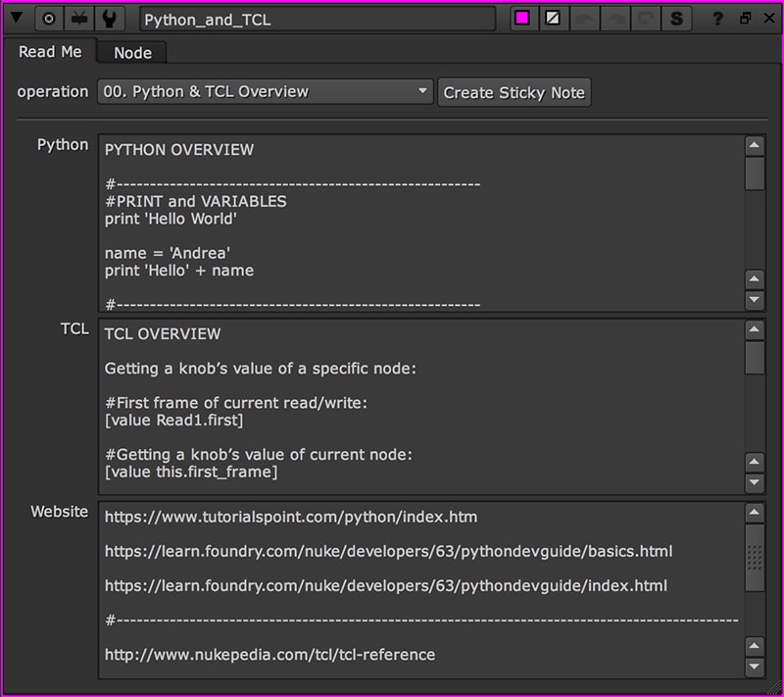Screen dimensions: 784x697
Task: Click the node name field Python_and_TCL
Action: tap(317, 20)
